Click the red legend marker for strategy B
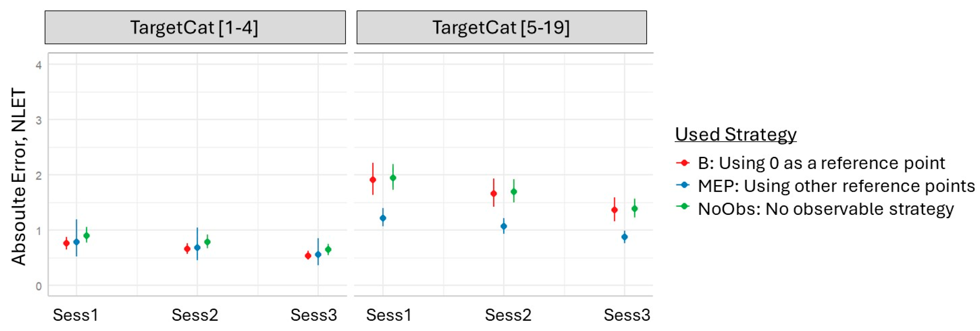Viewport: 980px width, 331px height. [x=683, y=163]
